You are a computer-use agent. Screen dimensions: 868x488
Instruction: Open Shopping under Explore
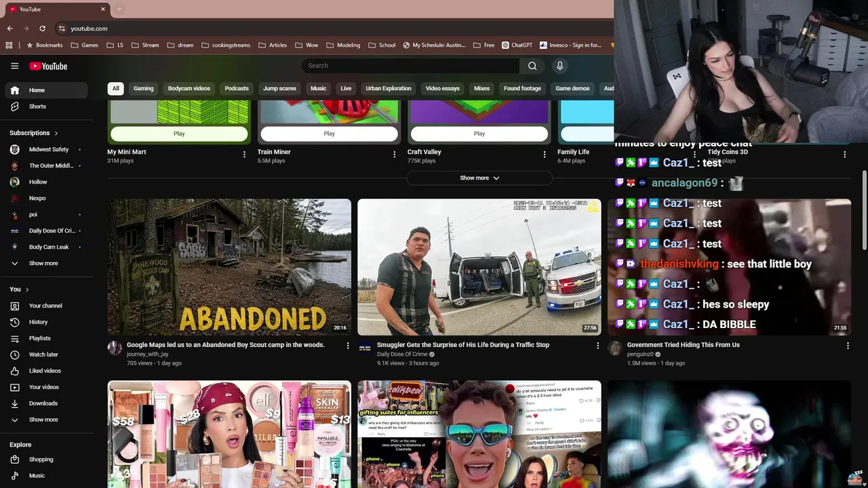tap(46, 460)
